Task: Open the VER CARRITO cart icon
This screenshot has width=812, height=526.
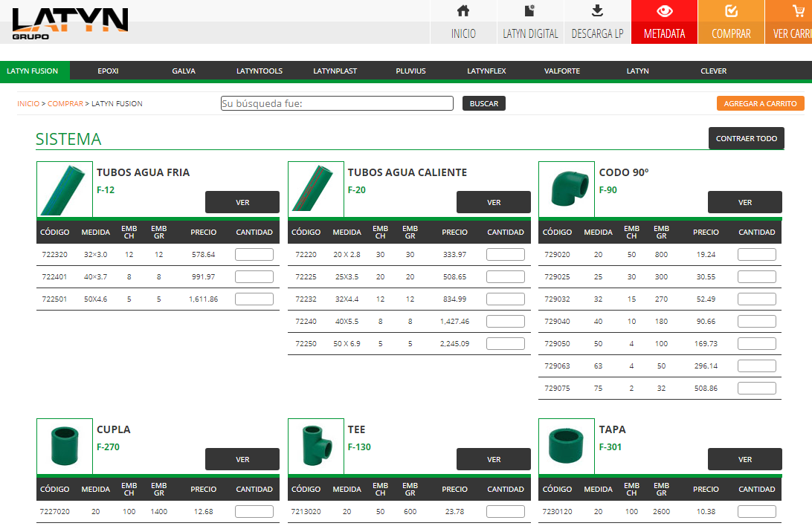Action: point(799,11)
